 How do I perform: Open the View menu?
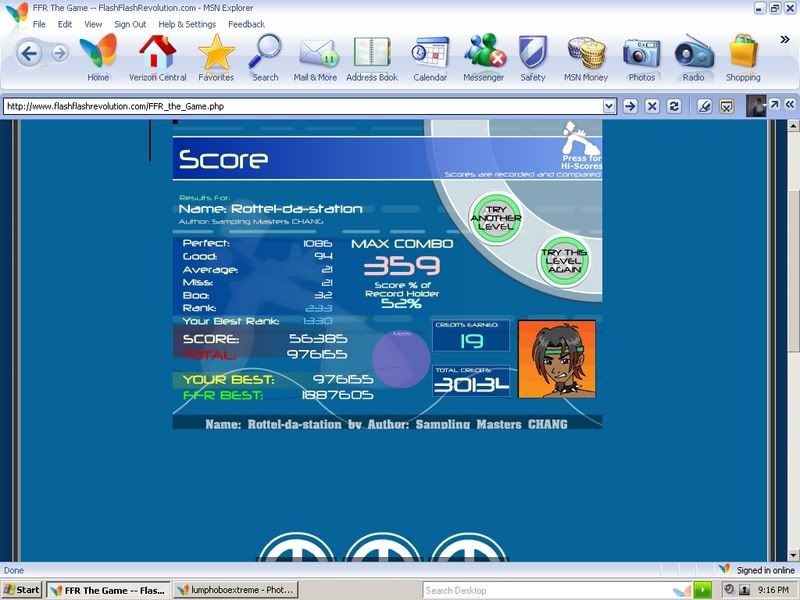(x=93, y=24)
